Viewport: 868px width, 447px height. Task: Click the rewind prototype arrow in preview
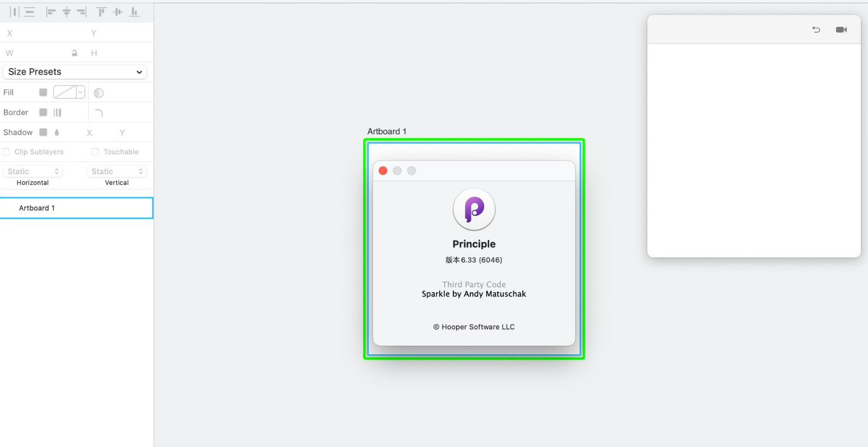click(x=816, y=29)
